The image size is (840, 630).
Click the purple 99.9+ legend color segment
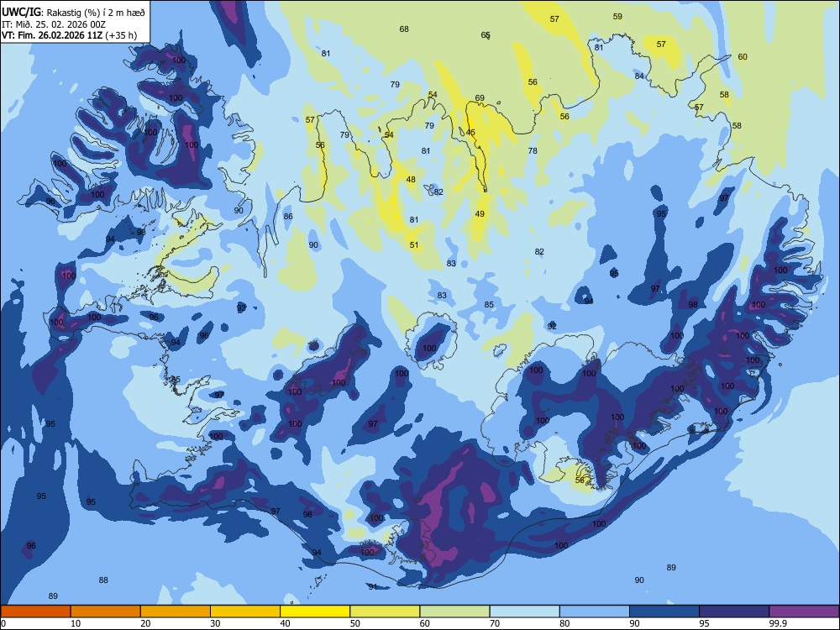tap(804, 612)
